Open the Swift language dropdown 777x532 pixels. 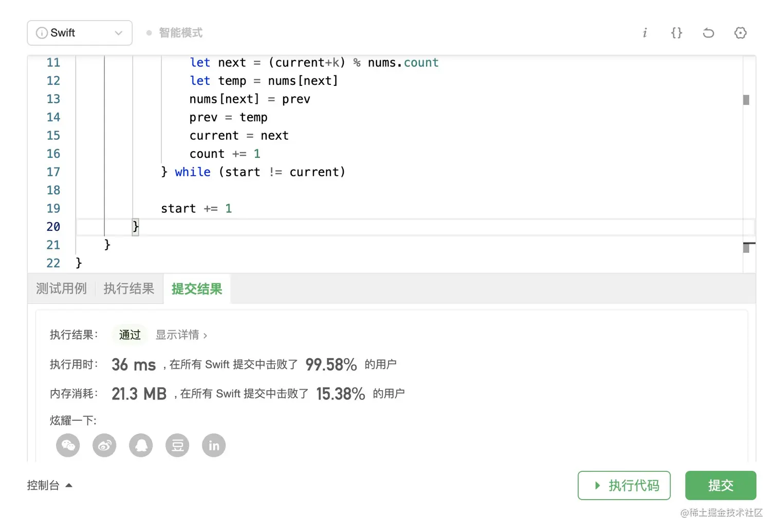80,33
